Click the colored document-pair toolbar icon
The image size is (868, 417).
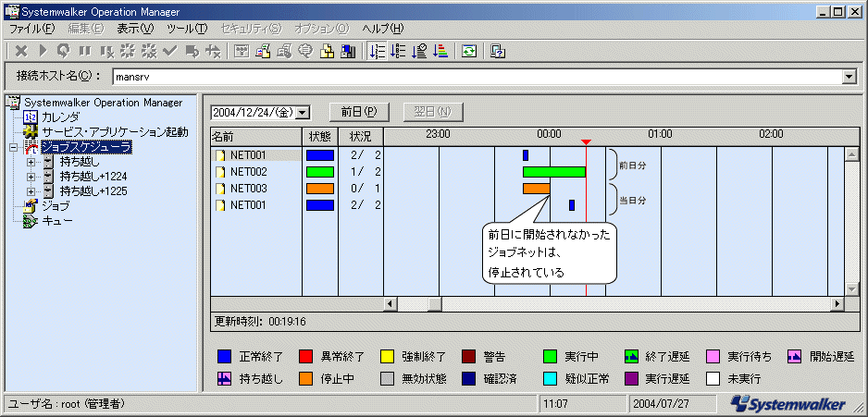[263, 52]
